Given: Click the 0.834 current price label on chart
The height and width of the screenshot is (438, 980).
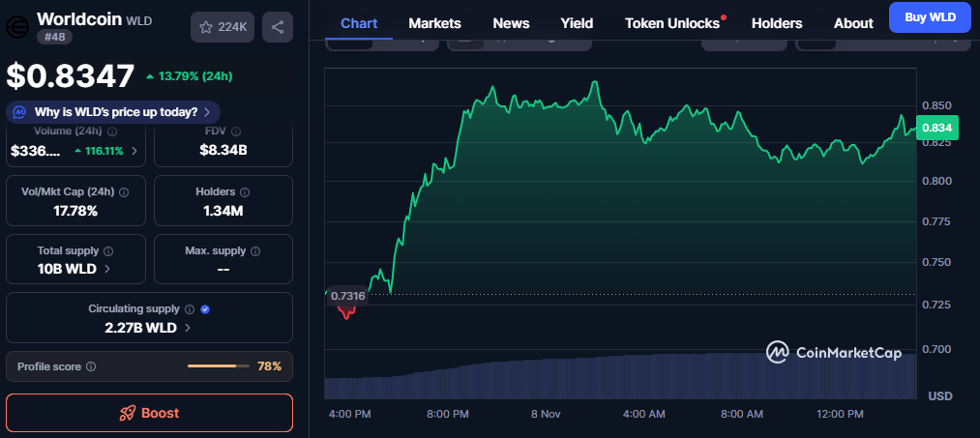Looking at the screenshot, I should 936,128.
